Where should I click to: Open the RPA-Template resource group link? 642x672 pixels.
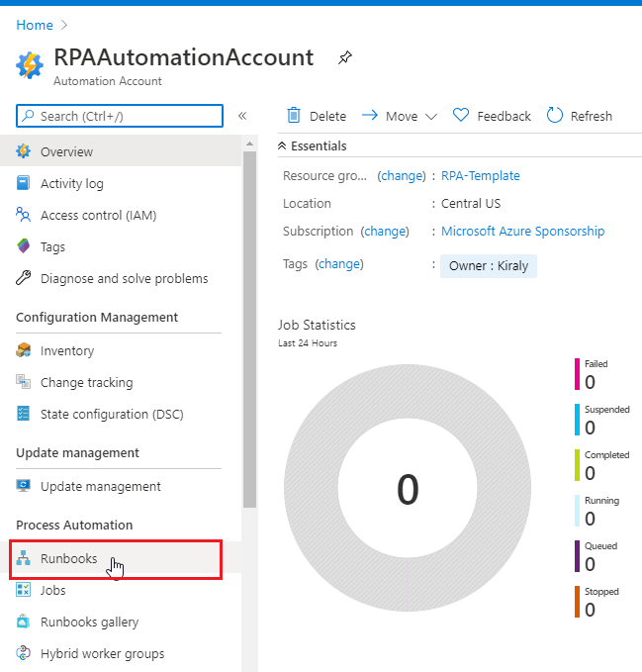480,176
